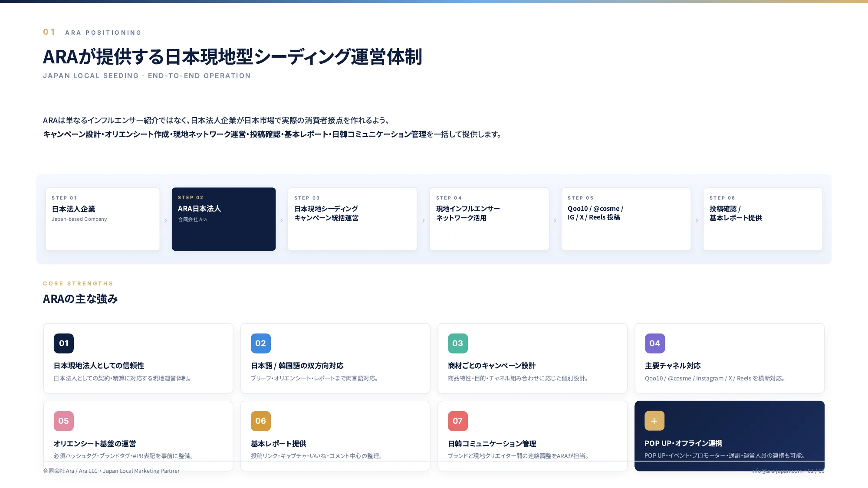Image resolution: width=868 pixels, height=488 pixels.
Task: Select the STEP 03 日本現地シーディング card
Action: tap(352, 219)
